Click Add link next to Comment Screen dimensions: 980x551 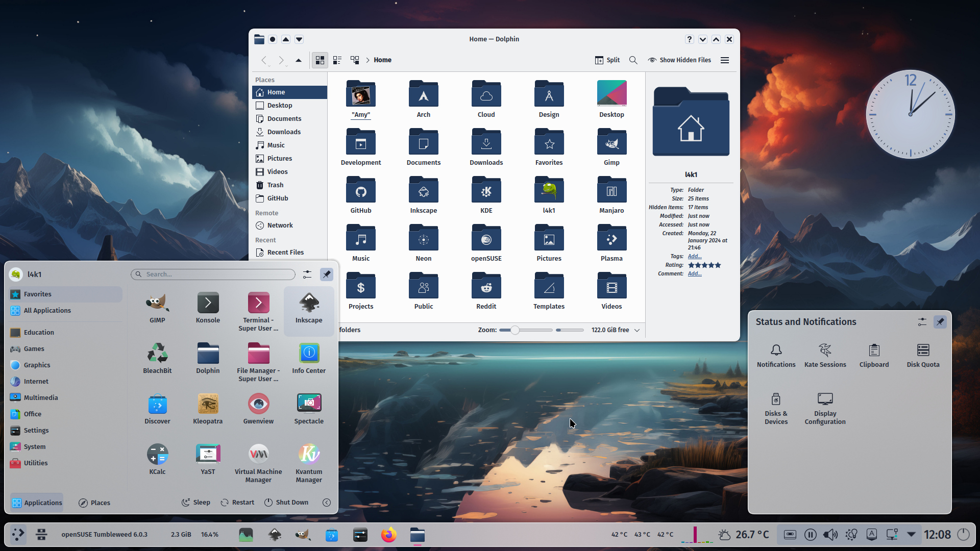coord(695,274)
